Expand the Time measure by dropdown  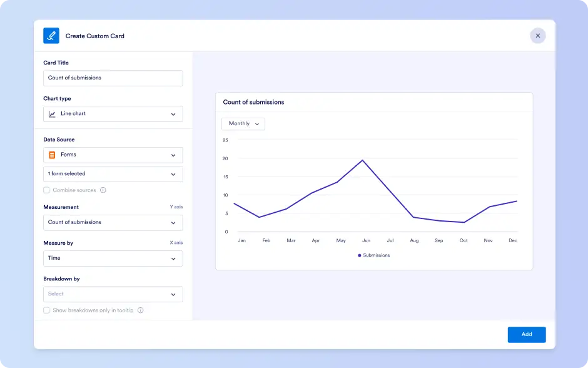click(x=113, y=258)
